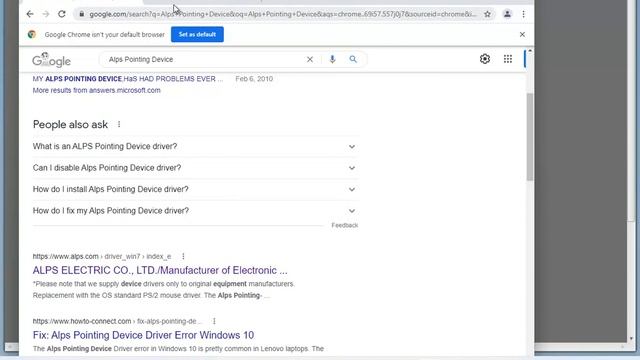Set Chrome as default browser
The image size is (640, 360).
197,34
